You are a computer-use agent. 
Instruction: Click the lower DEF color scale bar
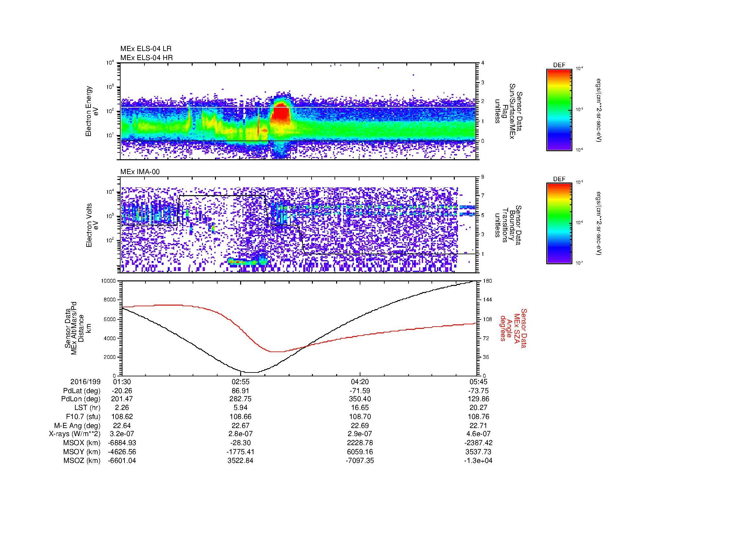tap(559, 224)
